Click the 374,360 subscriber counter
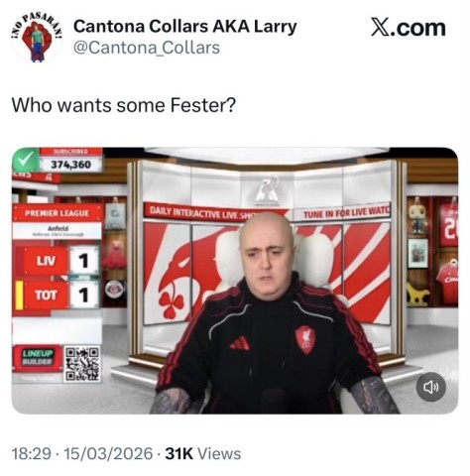This screenshot has height=476, width=470. [x=70, y=165]
